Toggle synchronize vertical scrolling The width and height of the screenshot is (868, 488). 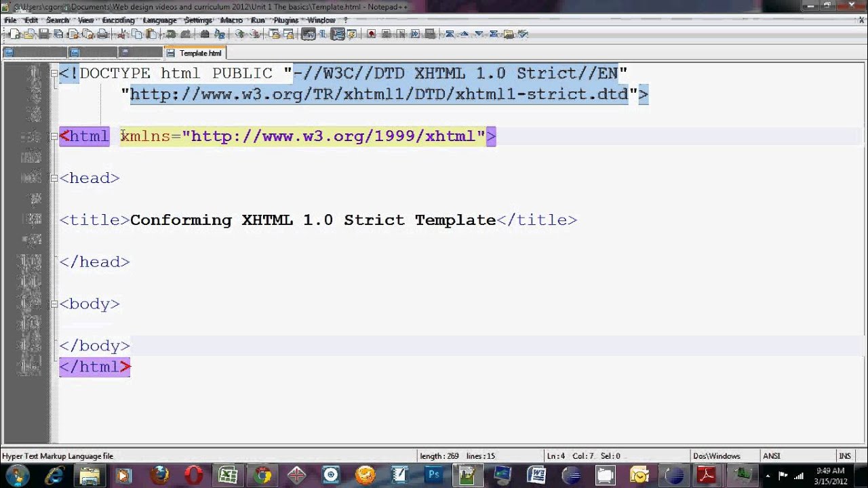point(274,34)
